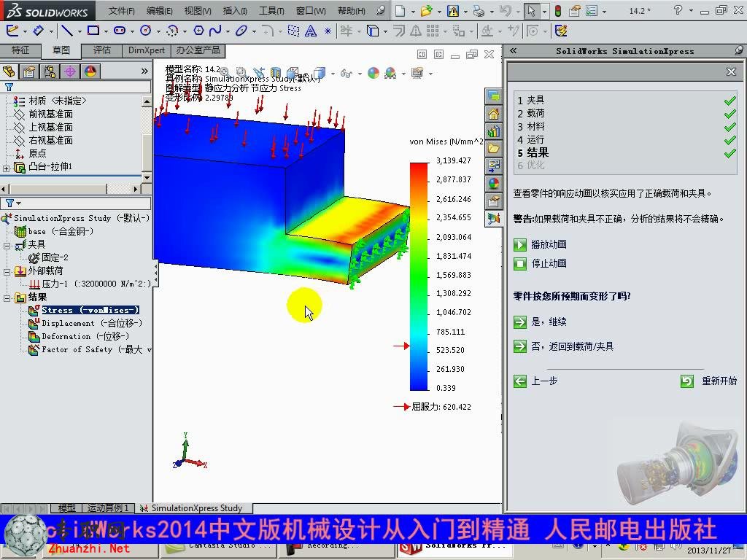Click the von Mises color legend bar

click(419, 276)
